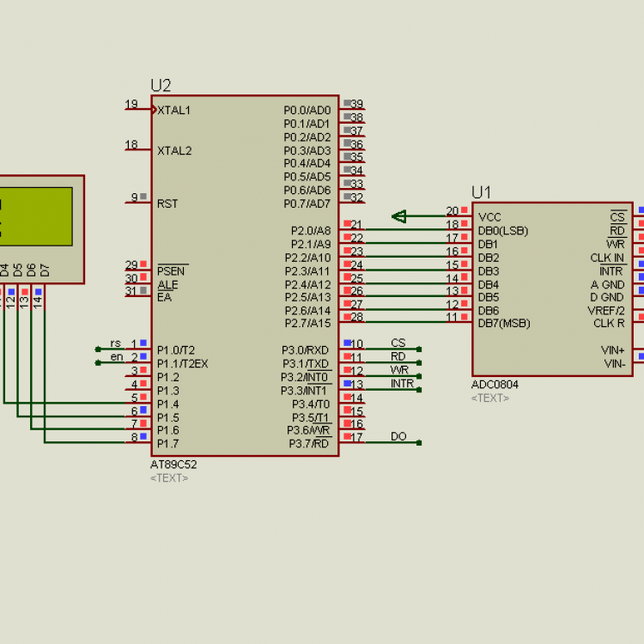Click the rs net label at P1.0

[x=116, y=343]
